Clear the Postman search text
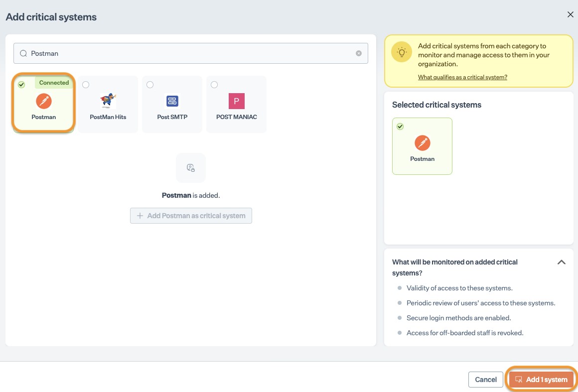578x392 pixels. [359, 53]
